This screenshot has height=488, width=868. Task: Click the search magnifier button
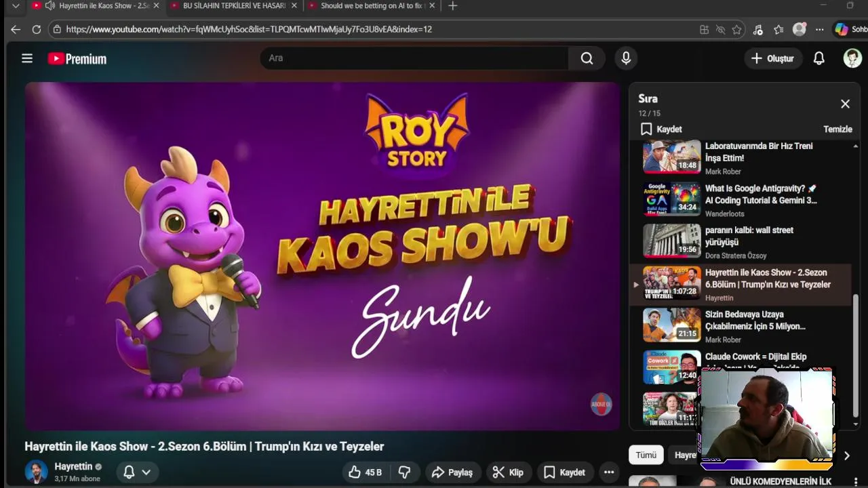587,58
